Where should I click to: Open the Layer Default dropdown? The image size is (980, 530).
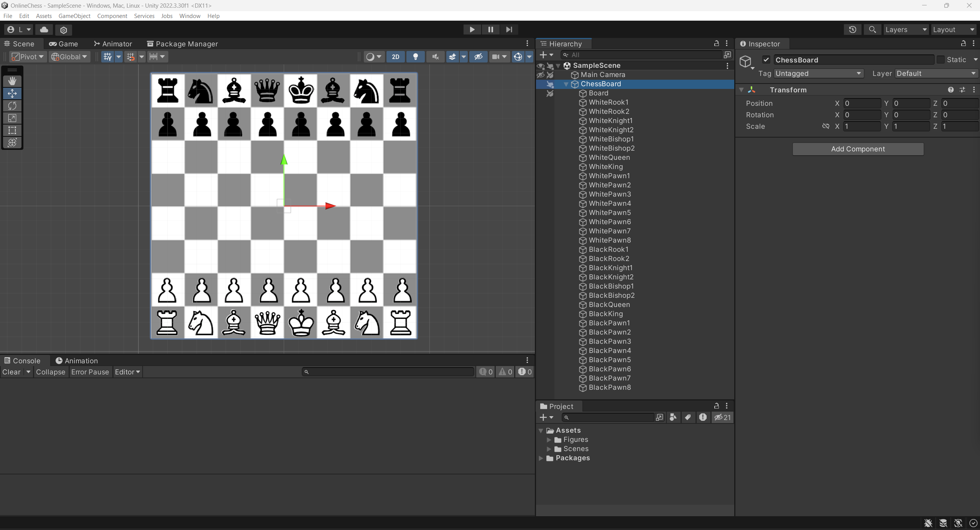(x=937, y=73)
